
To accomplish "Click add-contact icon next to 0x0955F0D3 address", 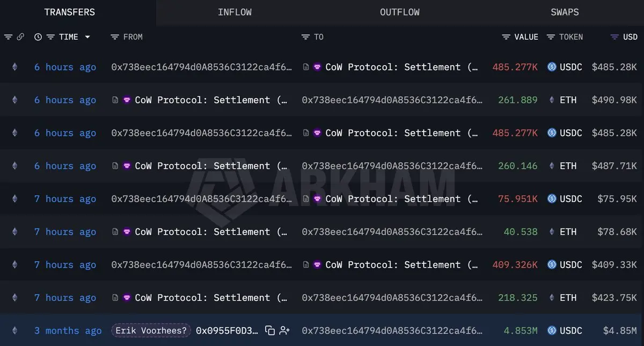I will (x=285, y=330).
